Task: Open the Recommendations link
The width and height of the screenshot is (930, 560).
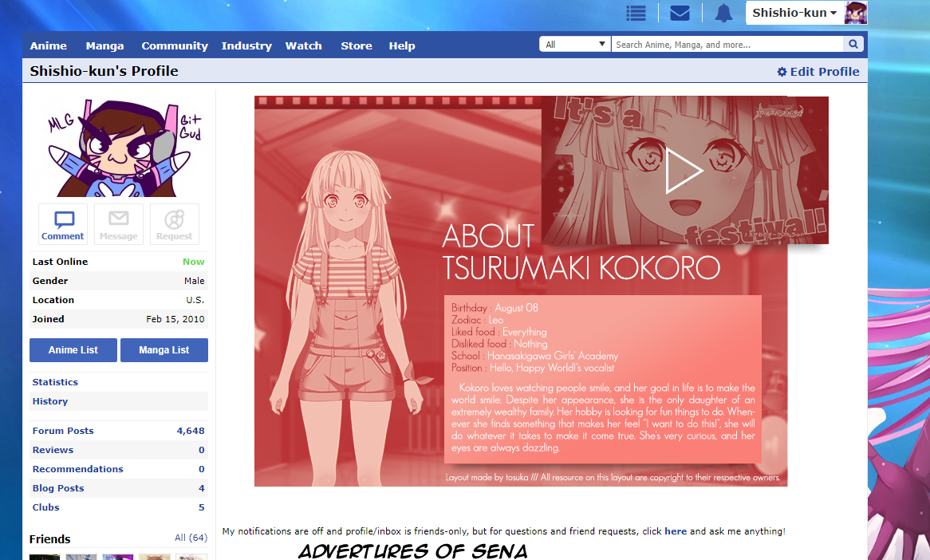Action: tap(77, 468)
